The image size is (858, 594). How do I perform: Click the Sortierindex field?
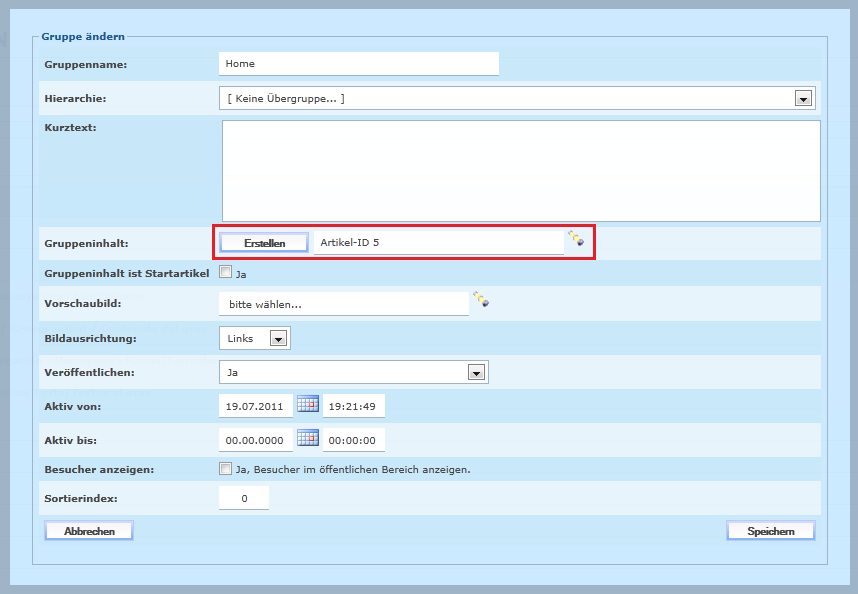[244, 497]
